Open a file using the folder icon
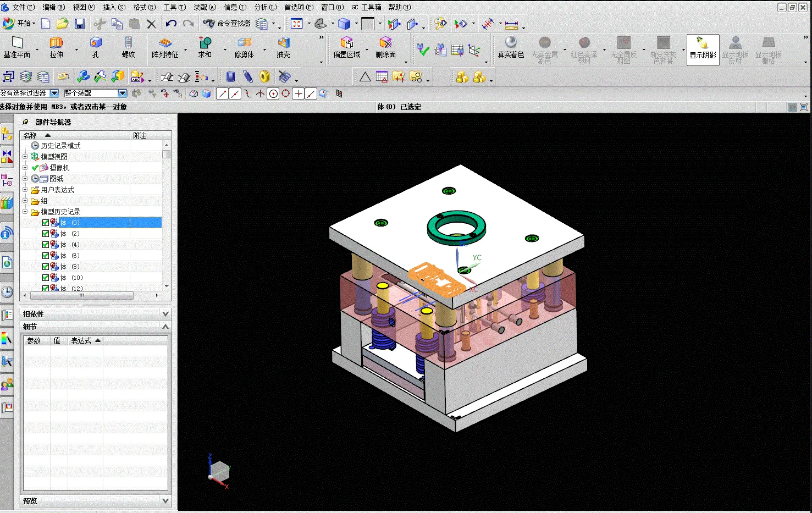 pos(63,24)
